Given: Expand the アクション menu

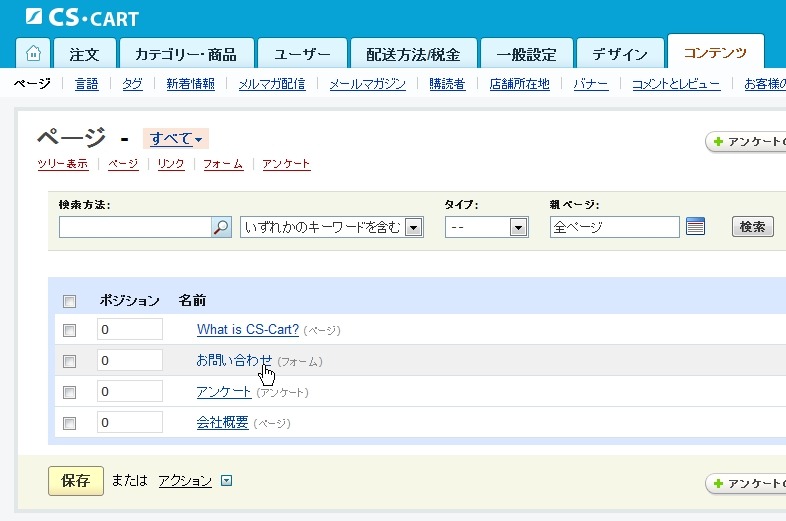Looking at the screenshot, I should point(185,480).
